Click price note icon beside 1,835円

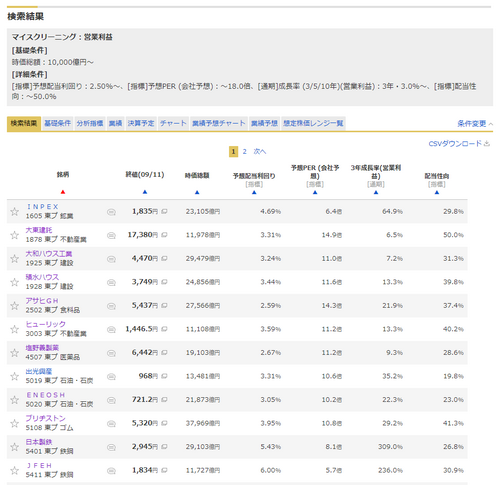[x=164, y=211]
